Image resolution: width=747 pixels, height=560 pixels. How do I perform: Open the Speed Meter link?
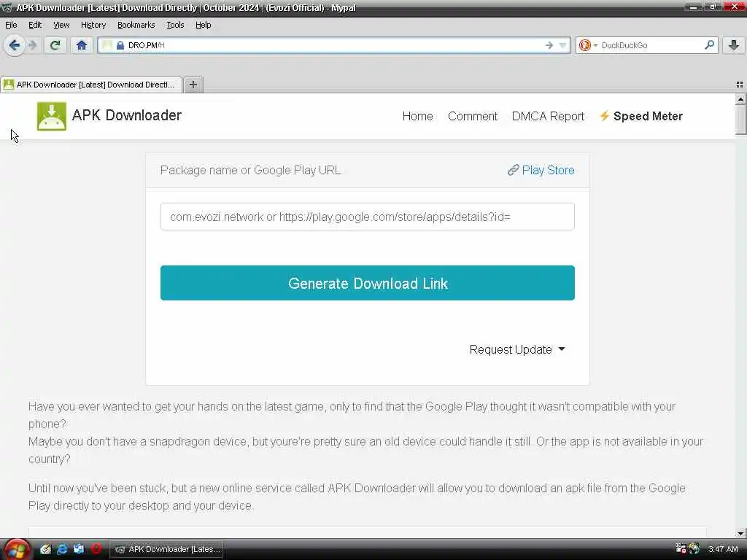(648, 116)
